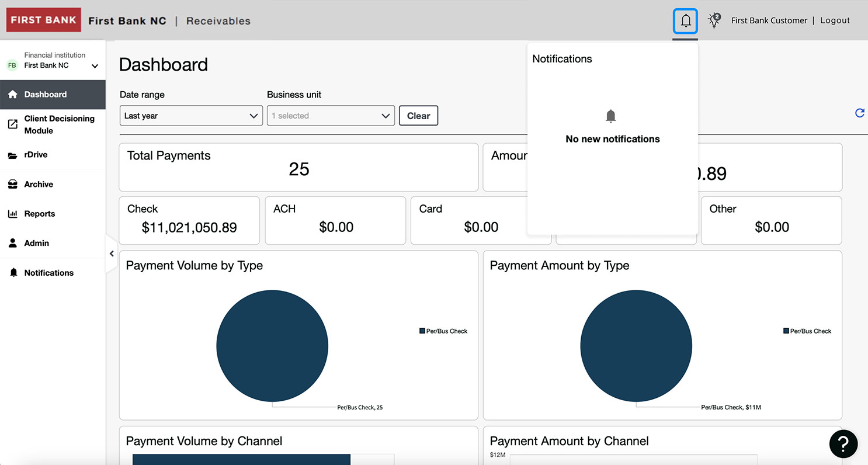Click the Admin person icon
This screenshot has height=465, width=868.
(x=13, y=243)
